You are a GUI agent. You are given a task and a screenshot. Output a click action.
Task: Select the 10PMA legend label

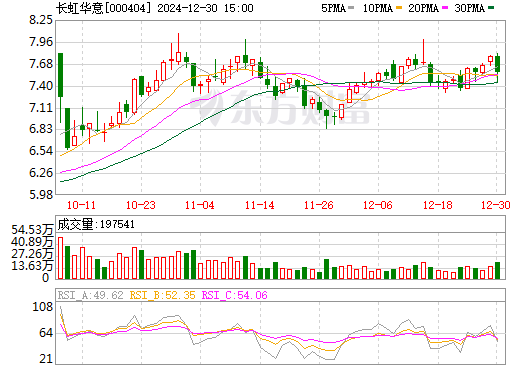pyautogui.click(x=378, y=8)
